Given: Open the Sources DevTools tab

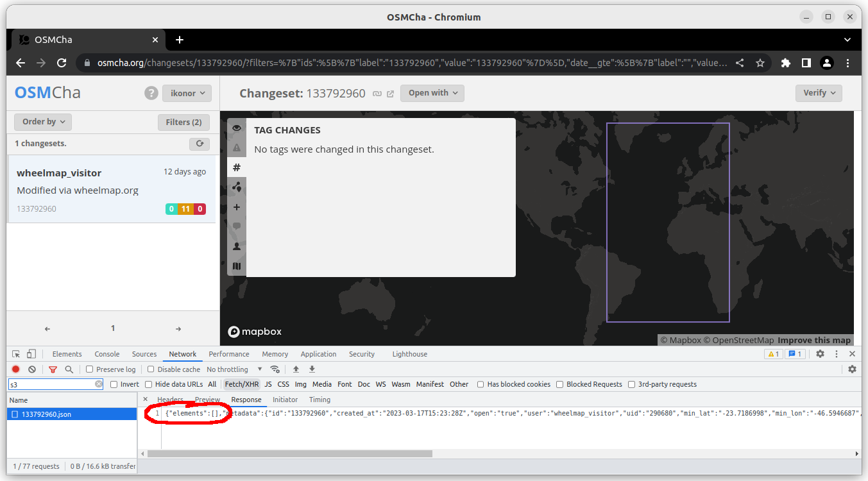Looking at the screenshot, I should (x=144, y=354).
